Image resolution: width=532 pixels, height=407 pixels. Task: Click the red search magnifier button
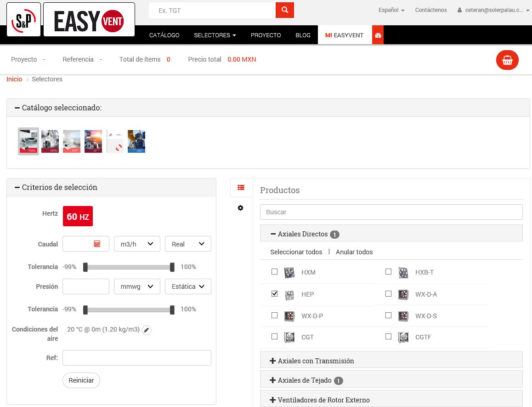[285, 10]
